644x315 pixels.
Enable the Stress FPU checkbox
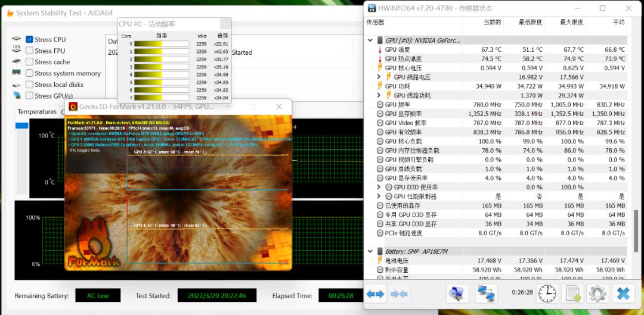pos(29,51)
